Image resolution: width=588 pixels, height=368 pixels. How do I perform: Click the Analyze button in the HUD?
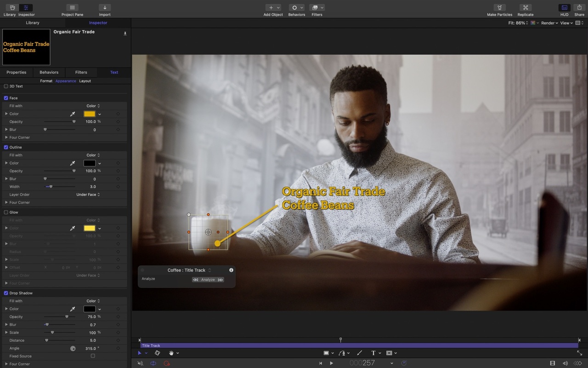[208, 279]
